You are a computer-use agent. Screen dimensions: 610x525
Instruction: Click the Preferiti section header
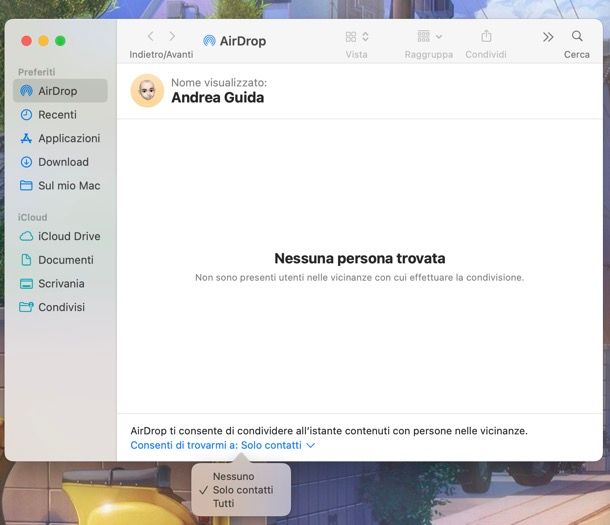(37, 72)
